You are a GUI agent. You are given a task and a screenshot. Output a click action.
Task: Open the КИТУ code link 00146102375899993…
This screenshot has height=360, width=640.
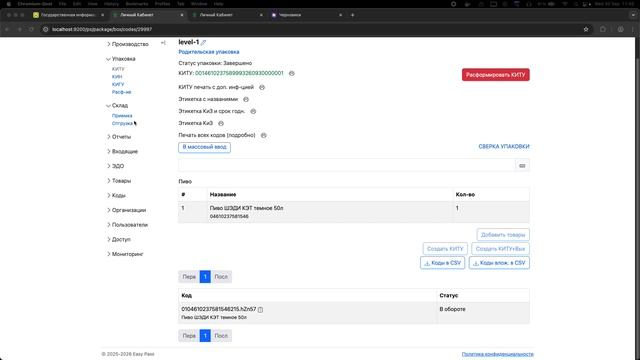pyautogui.click(x=239, y=73)
